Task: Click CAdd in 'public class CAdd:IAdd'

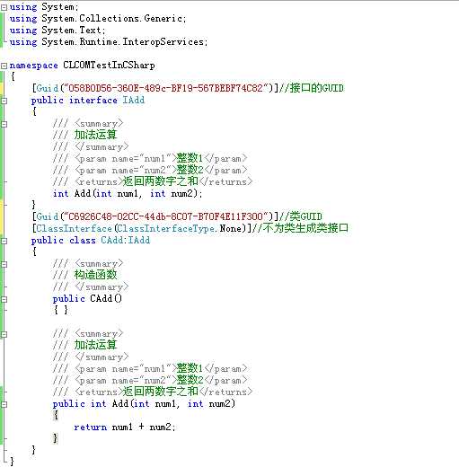Action: 111,240
